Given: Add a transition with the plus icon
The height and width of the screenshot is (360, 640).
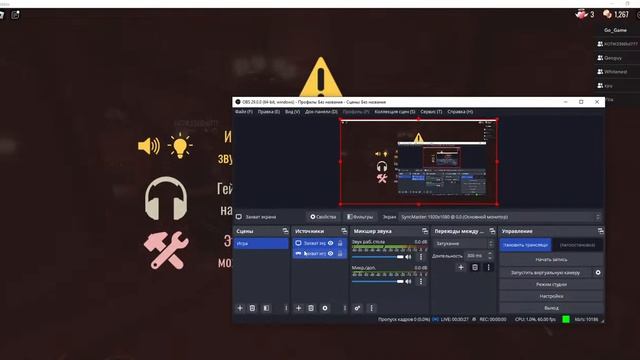Looking at the screenshot, I should click(x=461, y=267).
